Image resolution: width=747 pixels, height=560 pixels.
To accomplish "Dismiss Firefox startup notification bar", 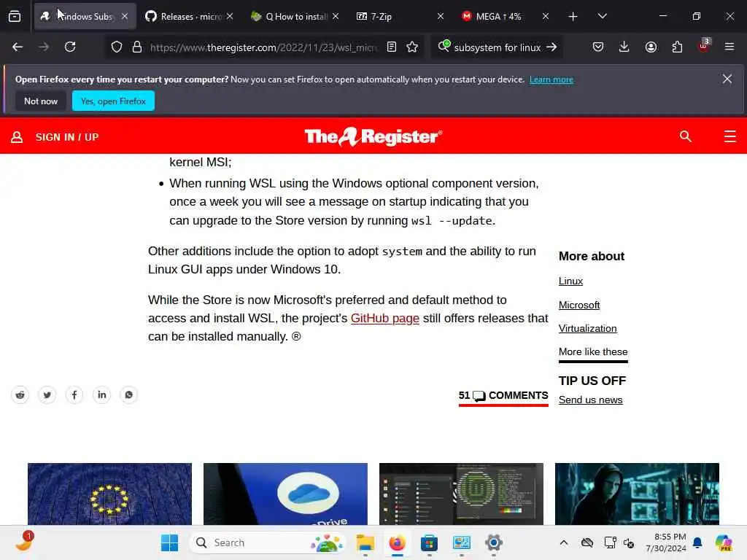I will pos(727,79).
